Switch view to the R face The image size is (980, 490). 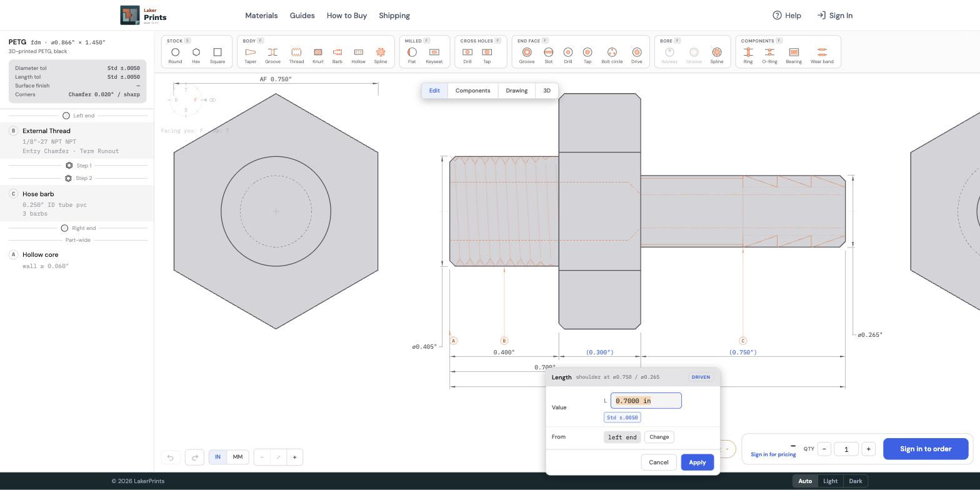pyautogui.click(x=176, y=100)
